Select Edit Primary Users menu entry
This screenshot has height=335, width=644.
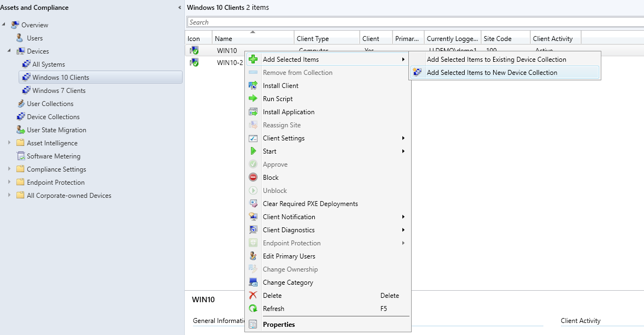pyautogui.click(x=328, y=256)
